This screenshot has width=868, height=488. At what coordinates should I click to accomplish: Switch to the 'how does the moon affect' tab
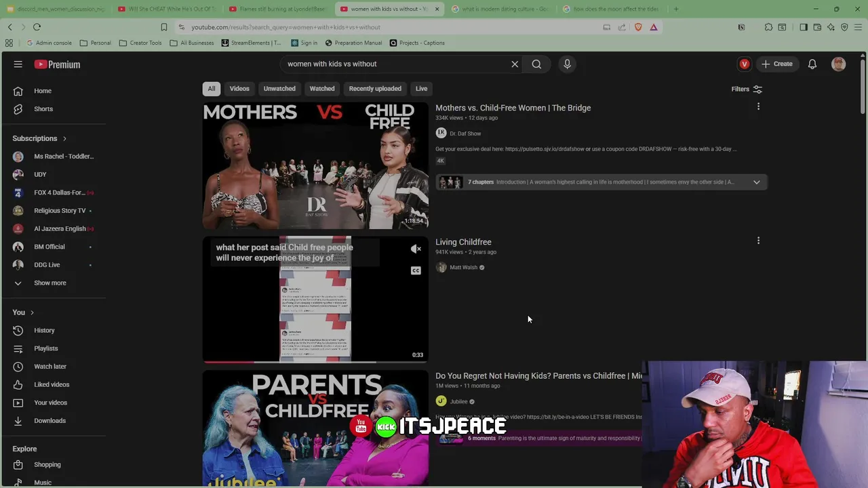[611, 9]
